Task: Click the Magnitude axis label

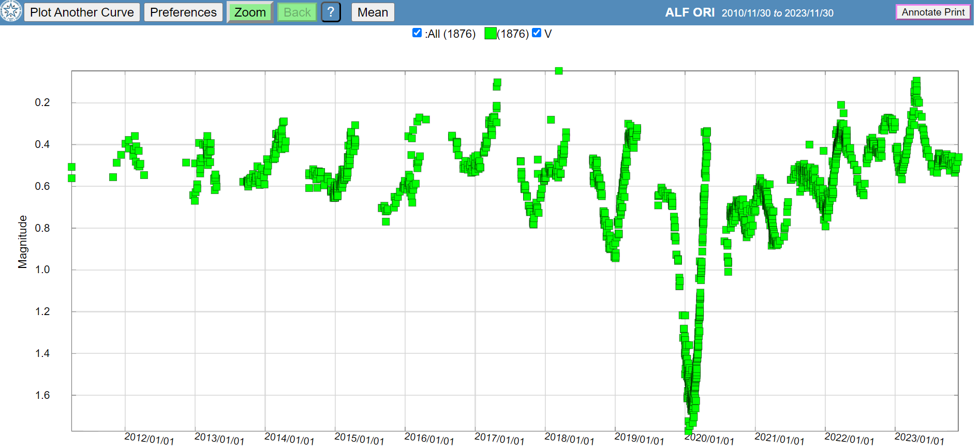Action: click(22, 242)
